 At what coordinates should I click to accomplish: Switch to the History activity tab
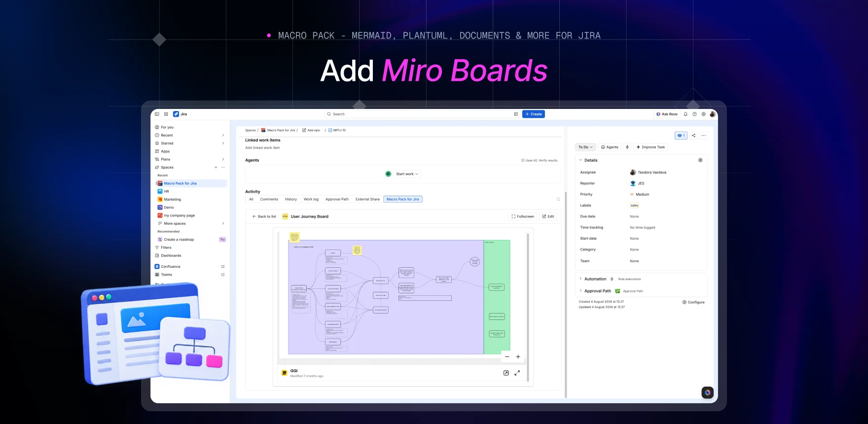[x=291, y=199]
